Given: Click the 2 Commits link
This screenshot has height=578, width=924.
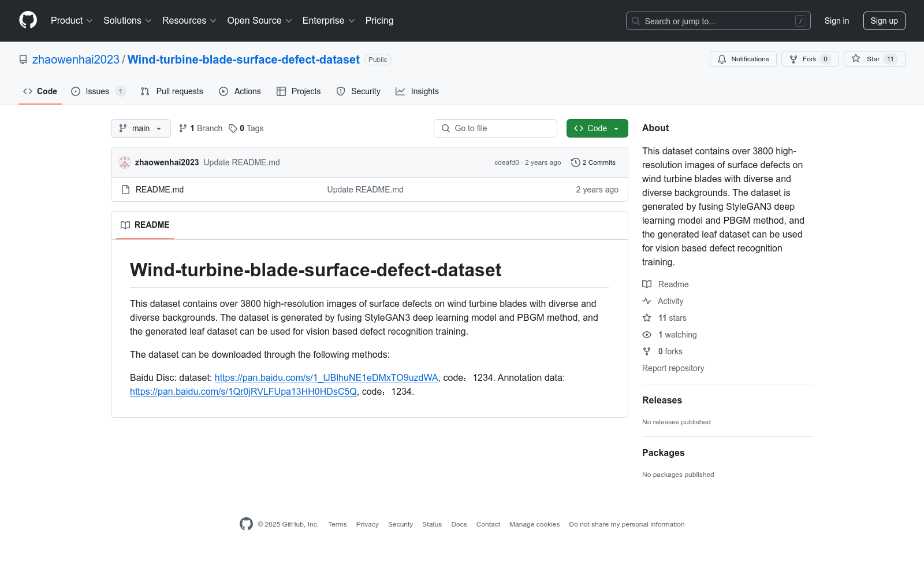Looking at the screenshot, I should click(x=593, y=162).
